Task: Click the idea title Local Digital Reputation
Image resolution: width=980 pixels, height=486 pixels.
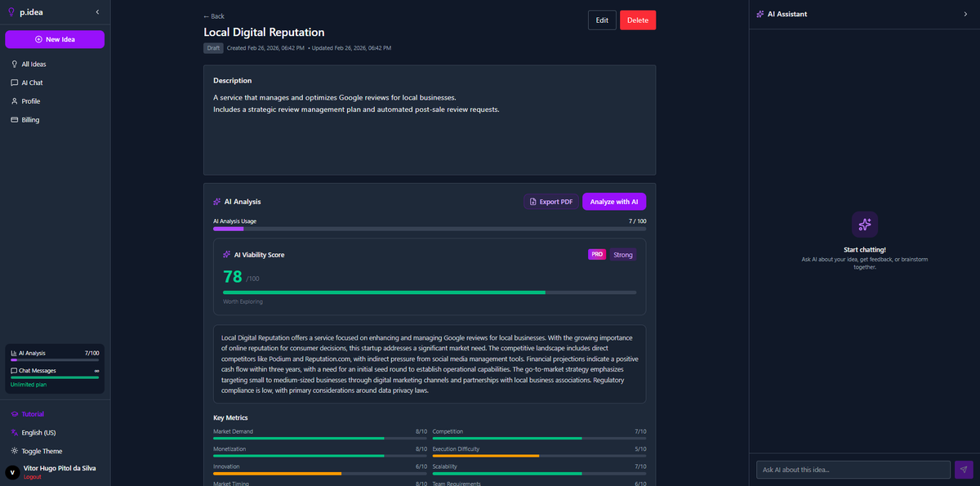Action: (x=264, y=33)
